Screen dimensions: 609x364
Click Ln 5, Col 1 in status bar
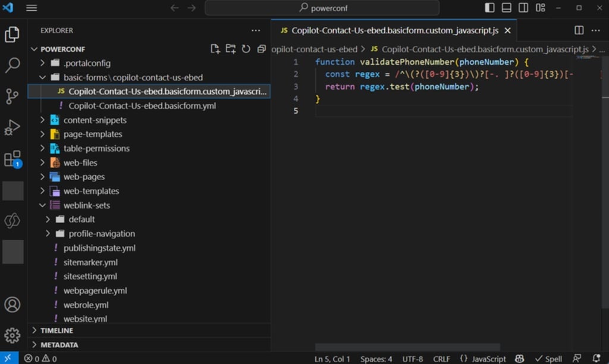[332, 359]
